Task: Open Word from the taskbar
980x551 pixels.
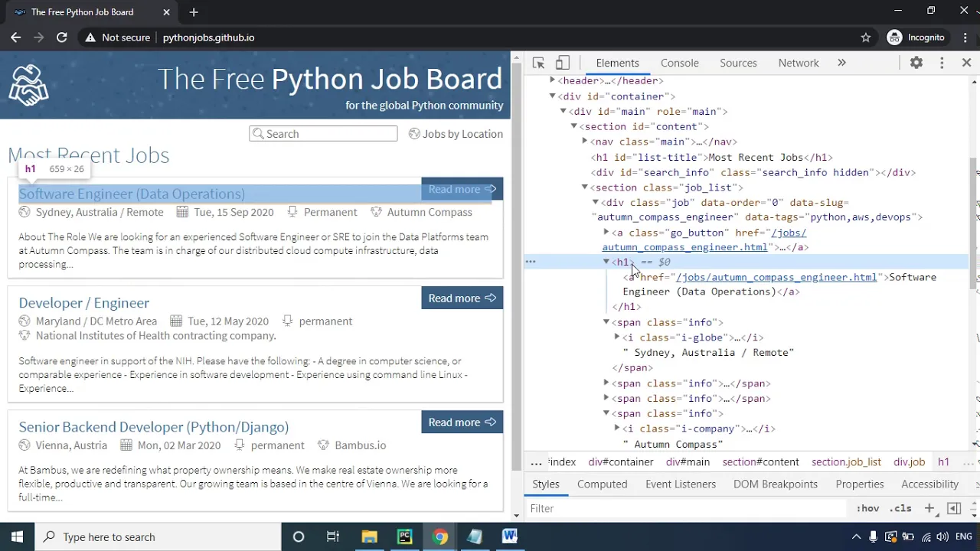Action: [x=510, y=536]
